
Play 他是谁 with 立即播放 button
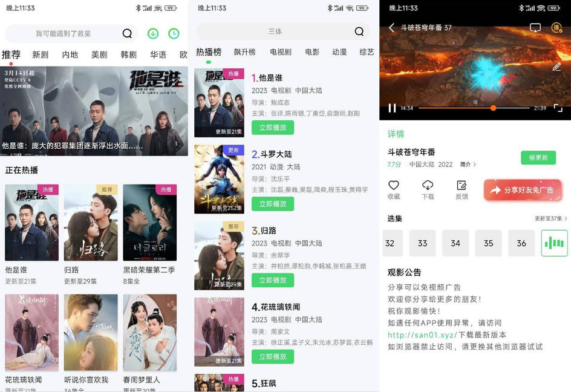[x=273, y=128]
